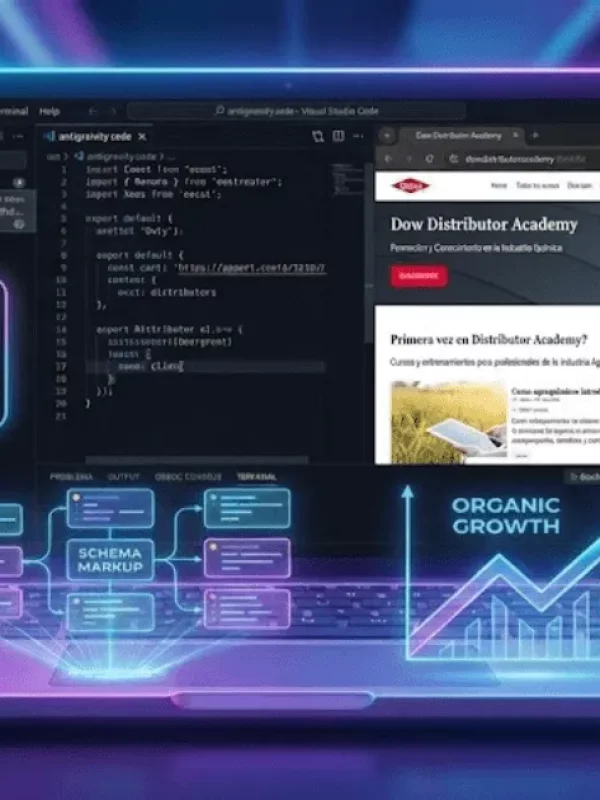600x800 pixels.
Task: Open the second site navigation link
Action: tap(537, 185)
